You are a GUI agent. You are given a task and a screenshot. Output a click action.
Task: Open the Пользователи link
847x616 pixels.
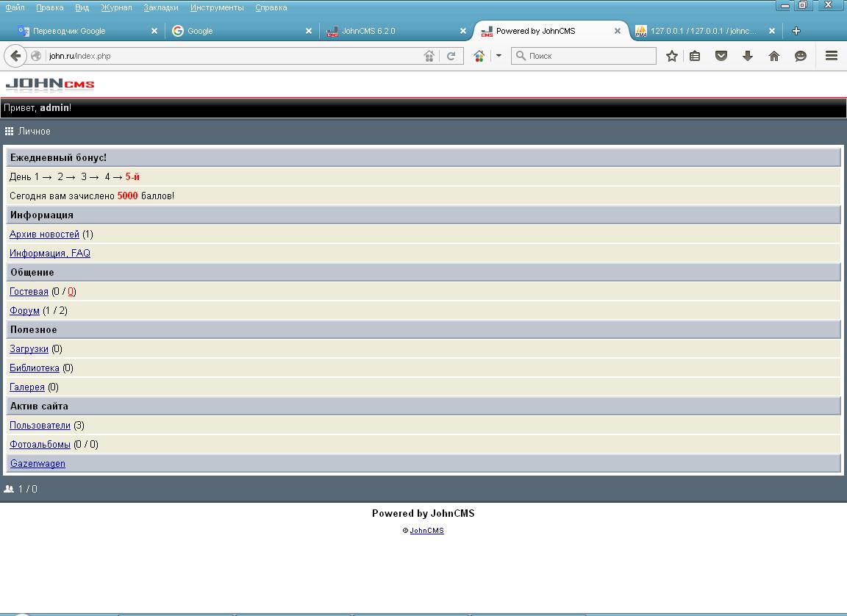tap(40, 426)
